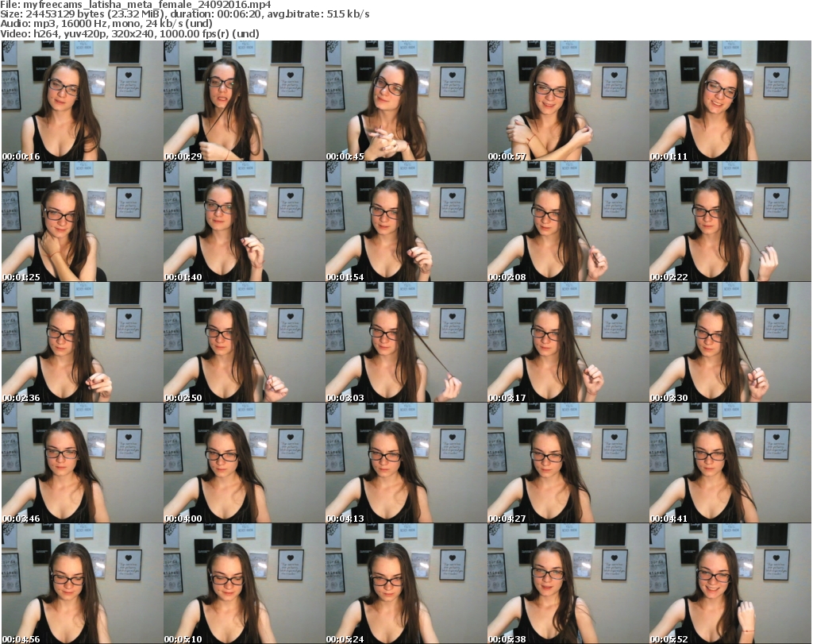This screenshot has width=813, height=644.
Task: Click the frame labeled 00:04:13
Action: tap(406, 463)
